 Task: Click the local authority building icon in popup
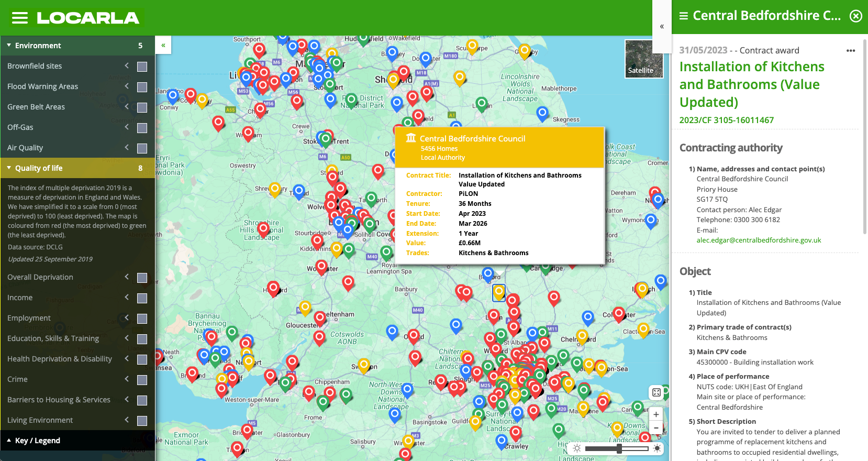(x=411, y=138)
